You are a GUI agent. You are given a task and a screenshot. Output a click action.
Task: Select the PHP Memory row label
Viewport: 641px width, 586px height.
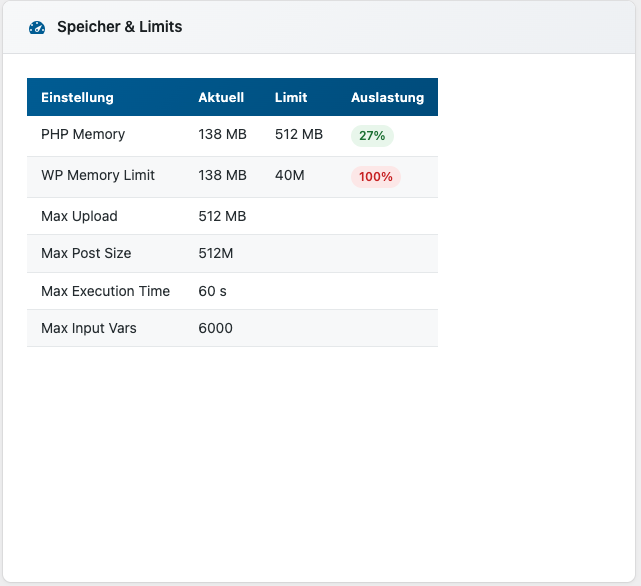[x=83, y=135]
